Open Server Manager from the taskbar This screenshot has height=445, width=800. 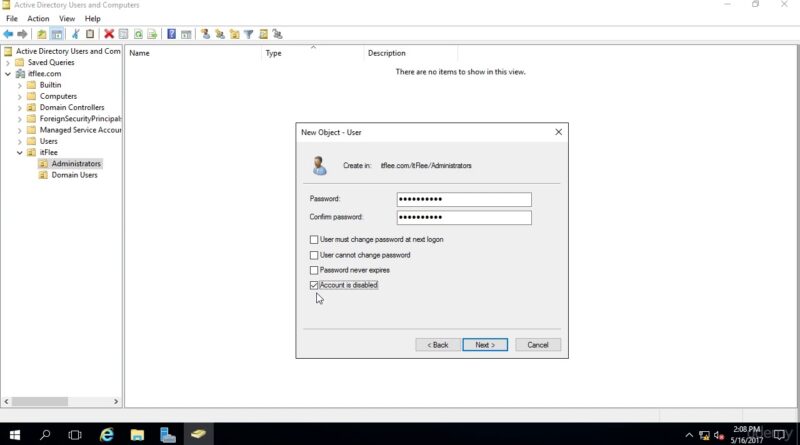[167, 435]
